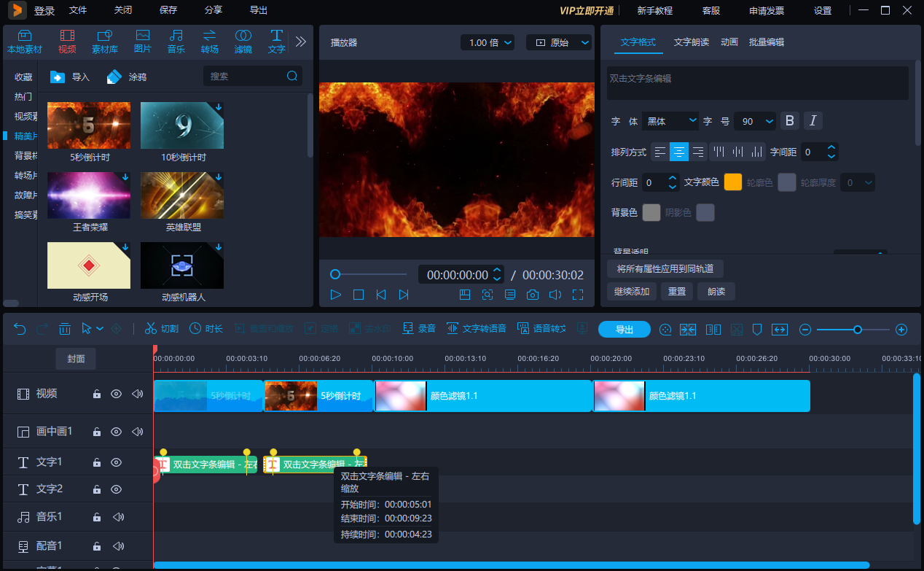
Task: Take a snapshot with the camera icon
Action: (x=533, y=295)
